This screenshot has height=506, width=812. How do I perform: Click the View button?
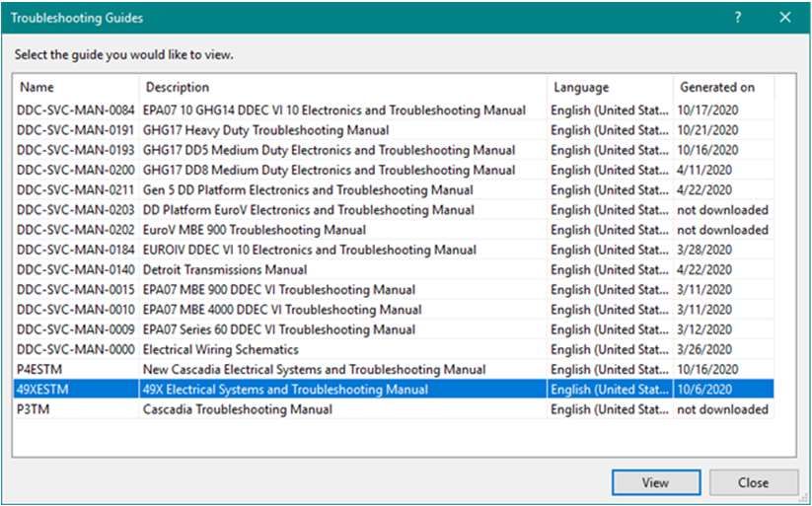pos(655,482)
